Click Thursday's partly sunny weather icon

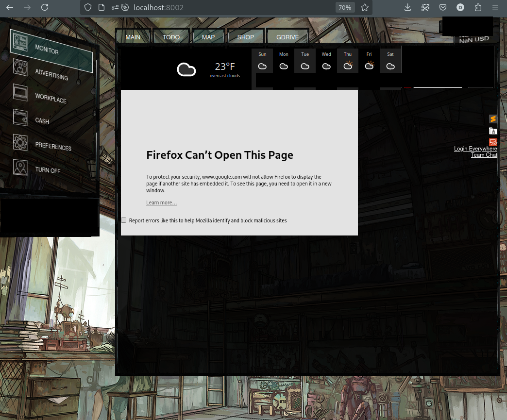pyautogui.click(x=348, y=66)
